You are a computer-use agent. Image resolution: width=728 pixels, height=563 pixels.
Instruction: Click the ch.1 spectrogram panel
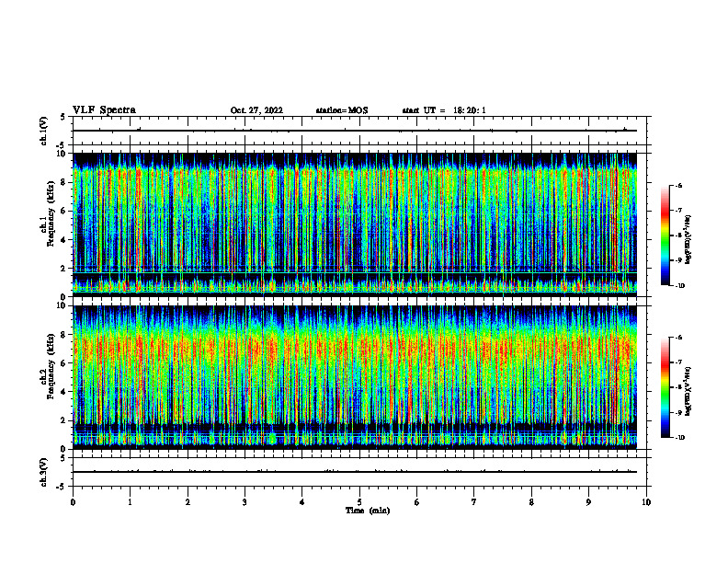pyautogui.click(x=355, y=224)
